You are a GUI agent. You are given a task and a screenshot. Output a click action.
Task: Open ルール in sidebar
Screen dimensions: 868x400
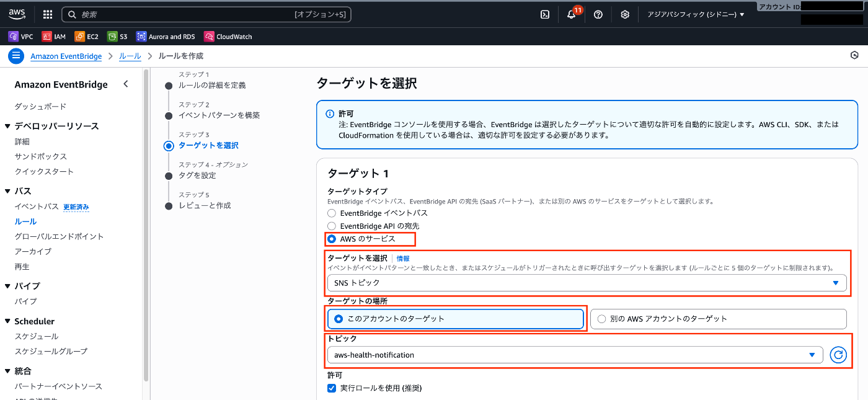click(x=25, y=221)
